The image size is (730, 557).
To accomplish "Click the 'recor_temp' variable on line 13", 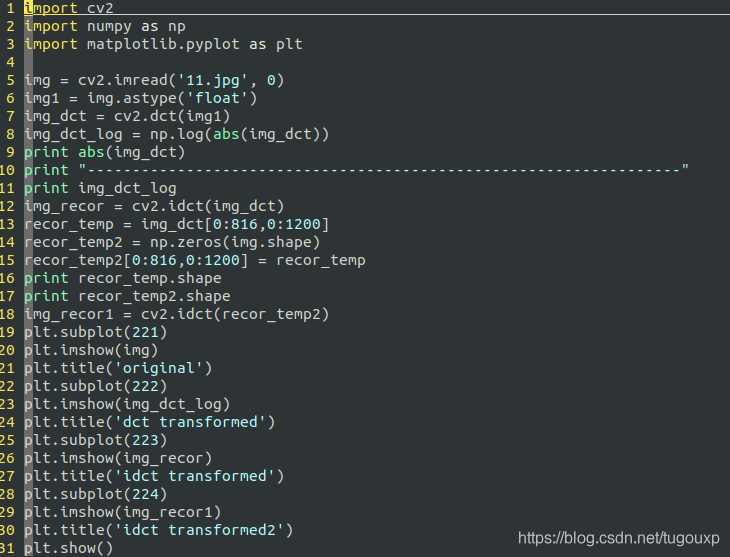I will point(69,224).
